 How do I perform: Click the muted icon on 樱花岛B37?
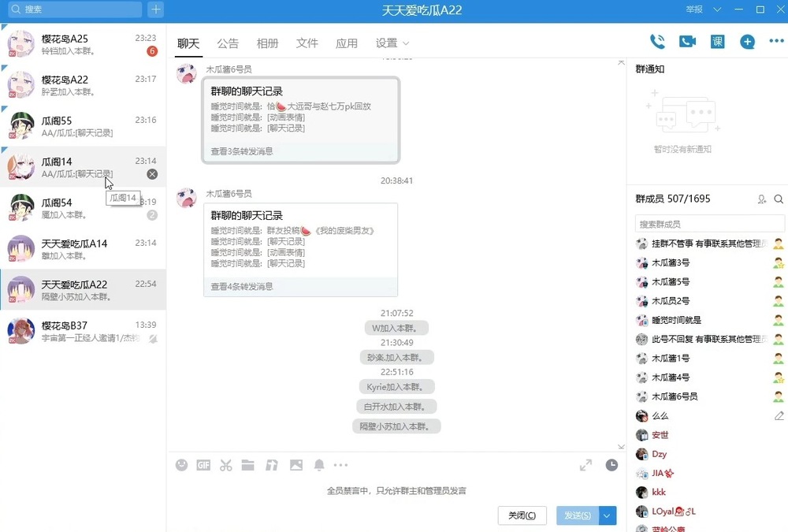pyautogui.click(x=153, y=338)
